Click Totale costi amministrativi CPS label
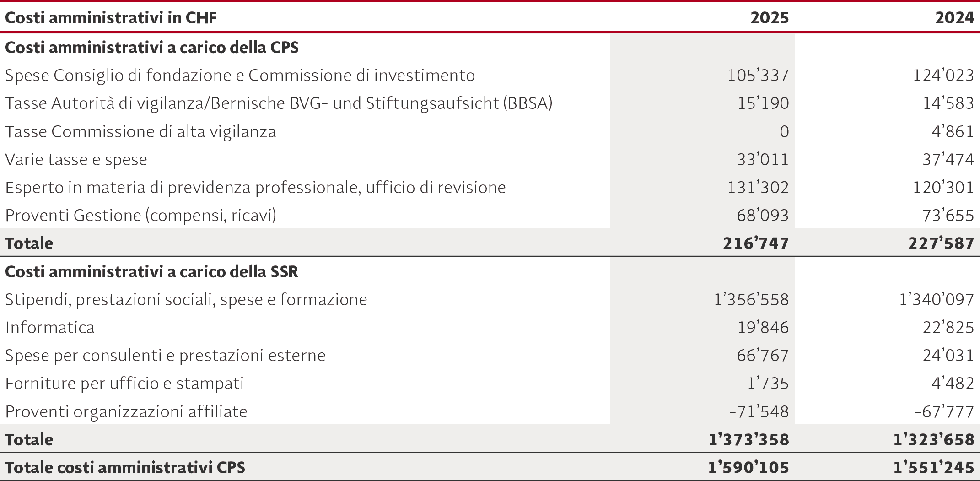Viewport: 980px width, 481px height. click(x=125, y=468)
